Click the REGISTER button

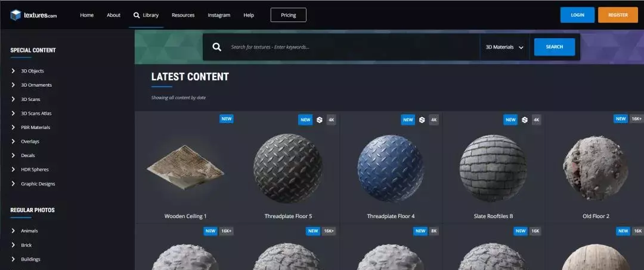[x=618, y=15]
